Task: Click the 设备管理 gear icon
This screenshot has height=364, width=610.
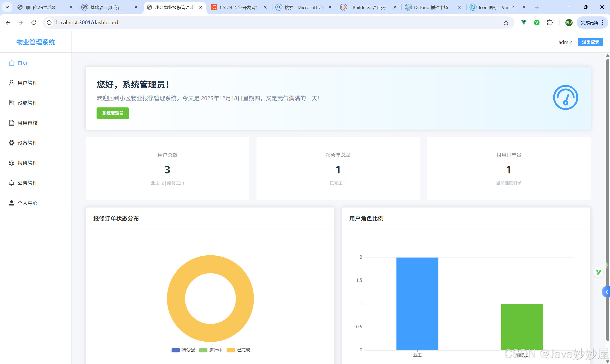Action: (x=11, y=143)
